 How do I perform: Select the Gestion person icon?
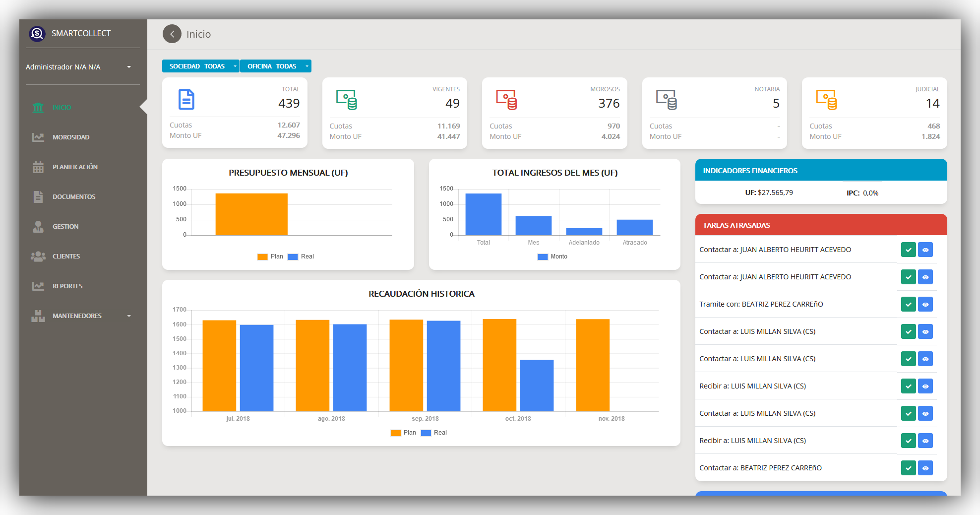point(38,227)
